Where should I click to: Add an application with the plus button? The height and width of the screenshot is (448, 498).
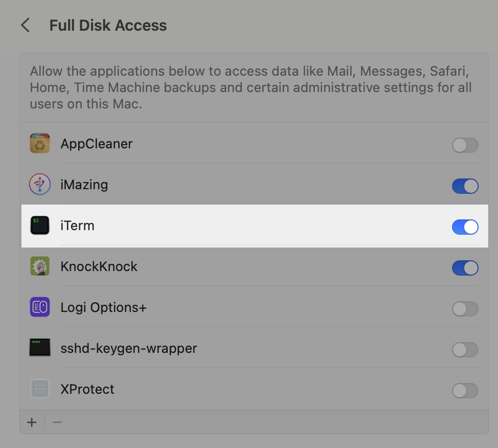[x=32, y=422]
